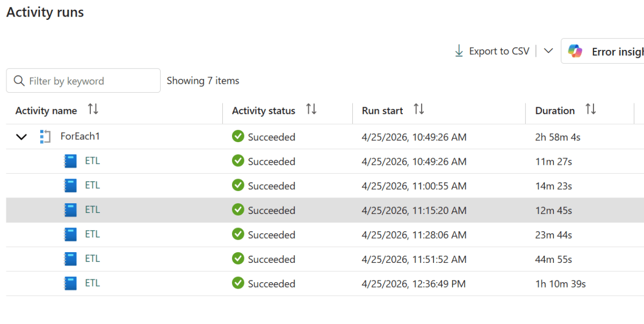This screenshot has width=644, height=324.
Task: Click the status icon of the 44m 55s run
Action: click(x=237, y=259)
